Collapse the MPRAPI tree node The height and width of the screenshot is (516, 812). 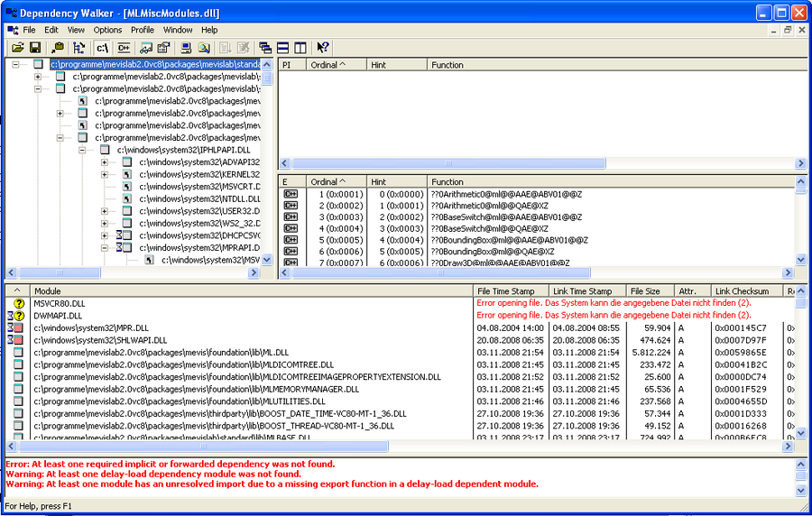click(105, 247)
